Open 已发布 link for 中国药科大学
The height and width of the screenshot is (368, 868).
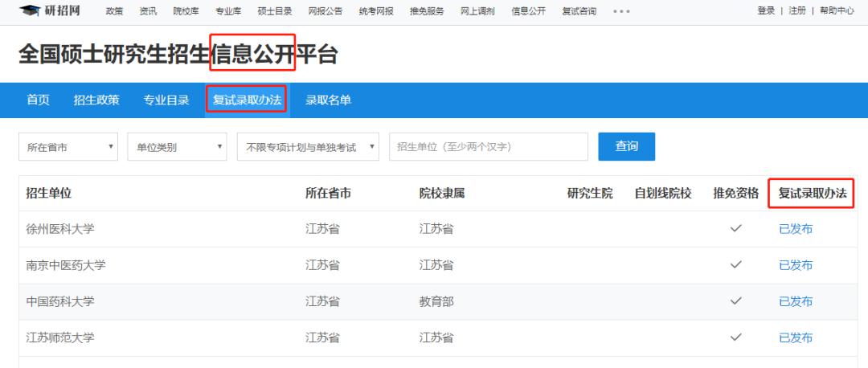796,301
